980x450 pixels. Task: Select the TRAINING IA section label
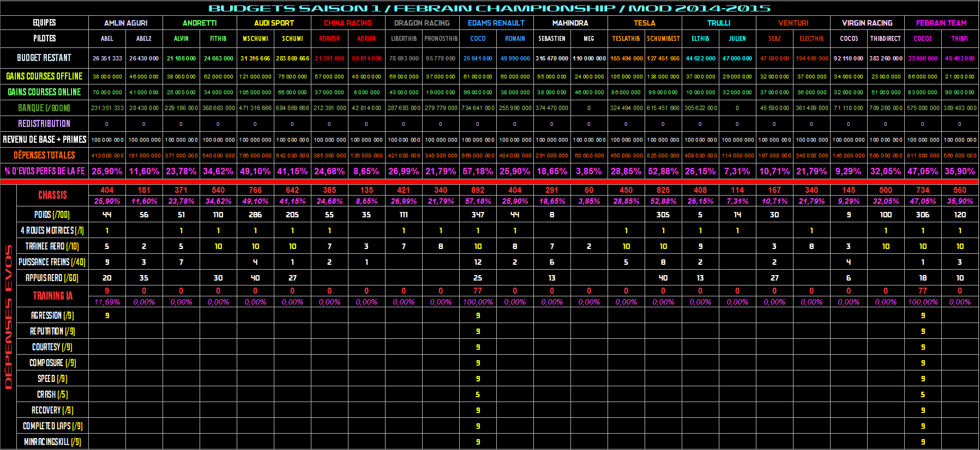[52, 296]
